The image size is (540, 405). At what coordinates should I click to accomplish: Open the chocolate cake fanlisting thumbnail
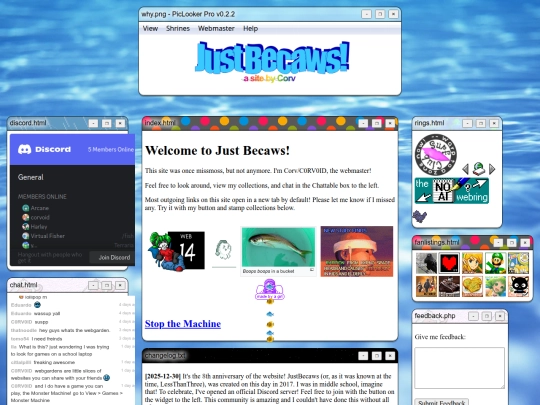[x=449, y=286]
